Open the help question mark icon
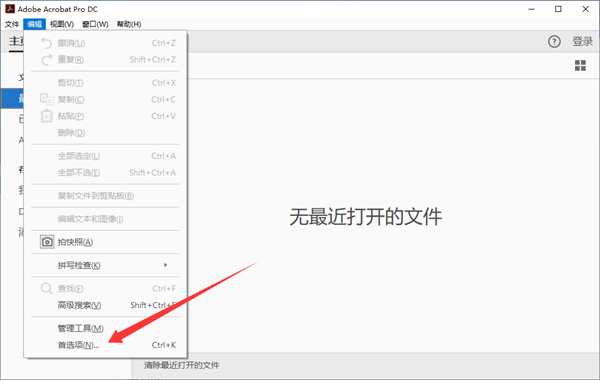Image resolution: width=600 pixels, height=380 pixels. 554,41
